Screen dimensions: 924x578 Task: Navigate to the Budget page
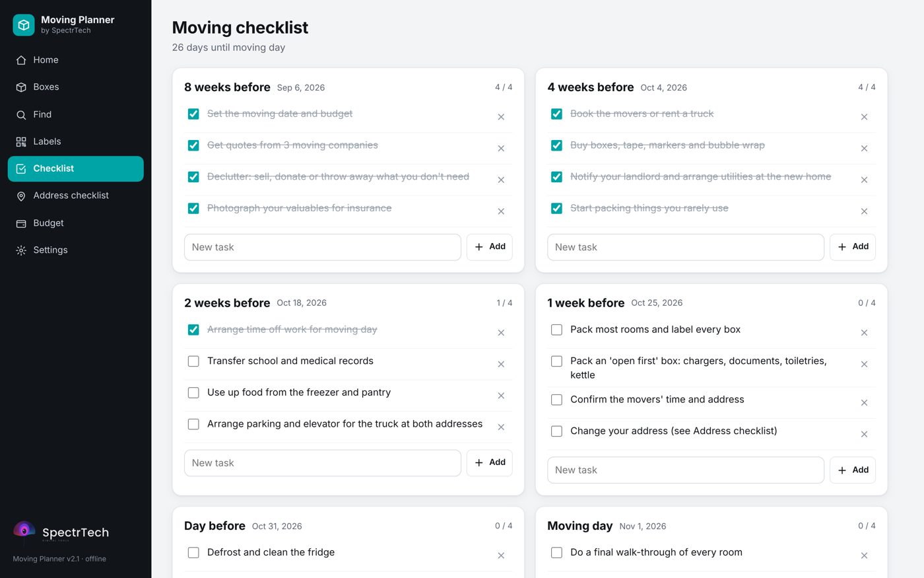point(76,223)
